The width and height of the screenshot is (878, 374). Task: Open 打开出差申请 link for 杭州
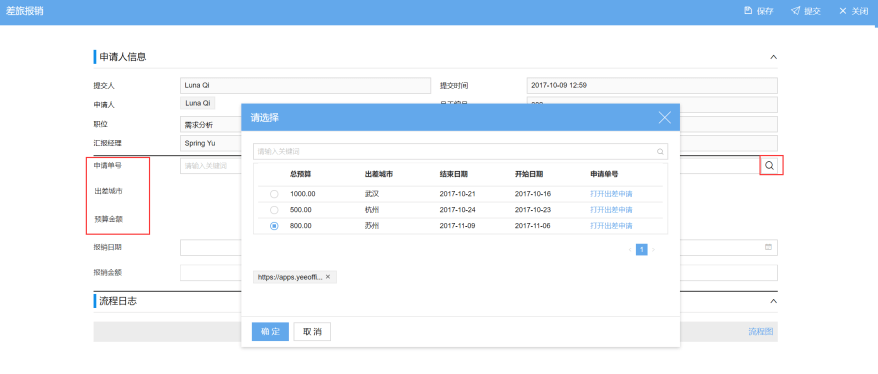pyautogui.click(x=611, y=210)
